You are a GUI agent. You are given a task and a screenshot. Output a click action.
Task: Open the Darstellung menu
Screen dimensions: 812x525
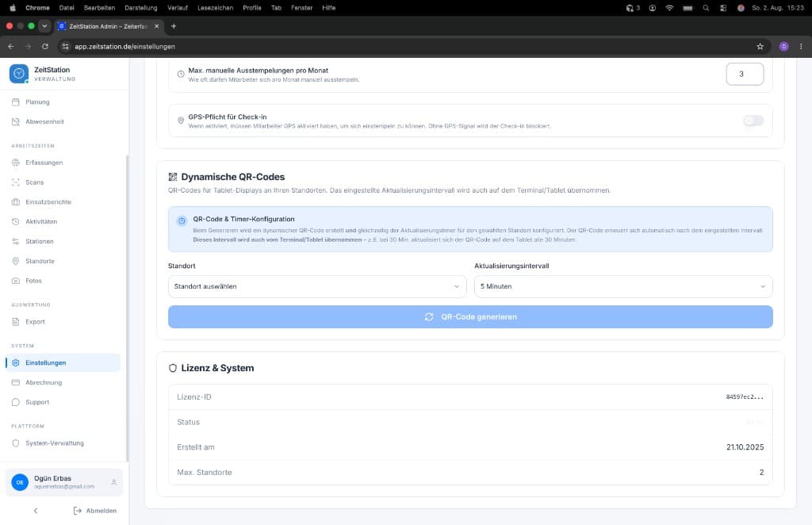click(141, 8)
